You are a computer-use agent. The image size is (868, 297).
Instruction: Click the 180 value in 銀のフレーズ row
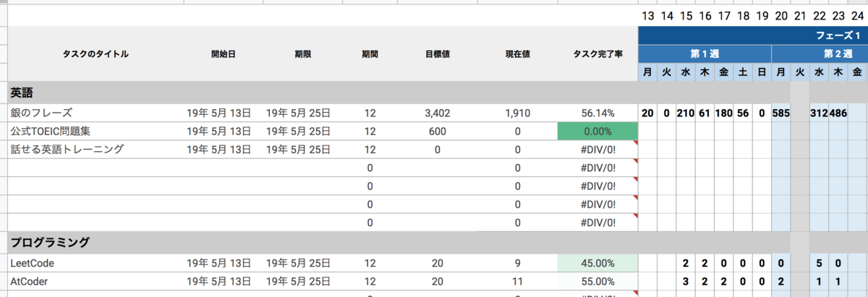(724, 113)
